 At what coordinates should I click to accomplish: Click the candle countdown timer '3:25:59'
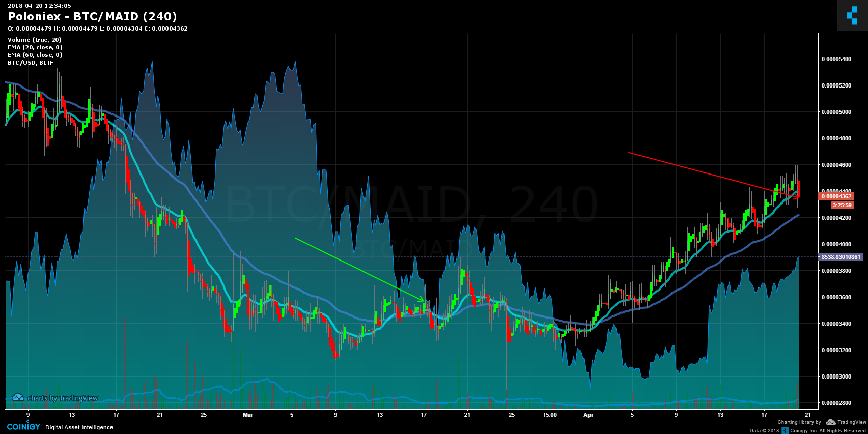842,205
